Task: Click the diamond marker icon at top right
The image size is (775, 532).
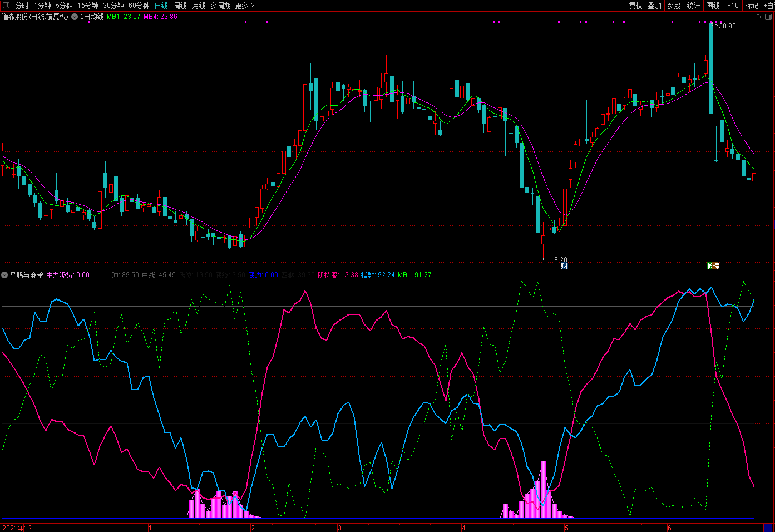Action: (758, 17)
